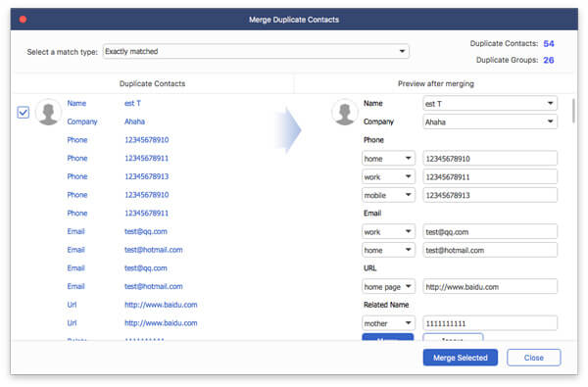Click the name value 'est T' in duplicates list

click(x=132, y=103)
